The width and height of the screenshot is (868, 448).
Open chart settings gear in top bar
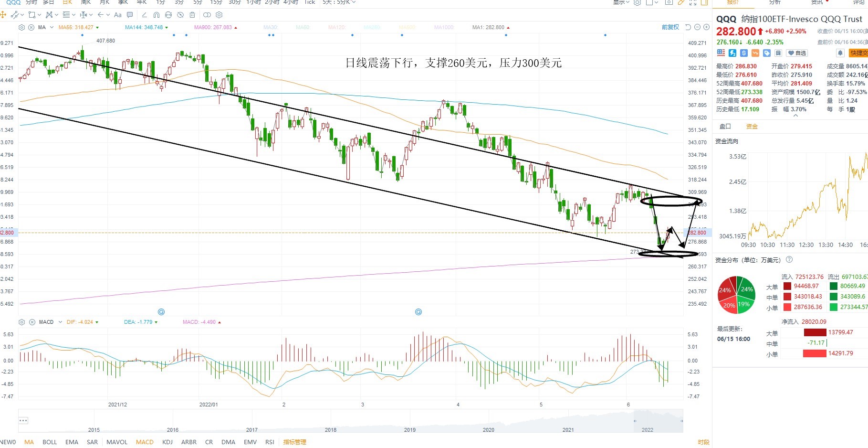[x=637, y=2]
